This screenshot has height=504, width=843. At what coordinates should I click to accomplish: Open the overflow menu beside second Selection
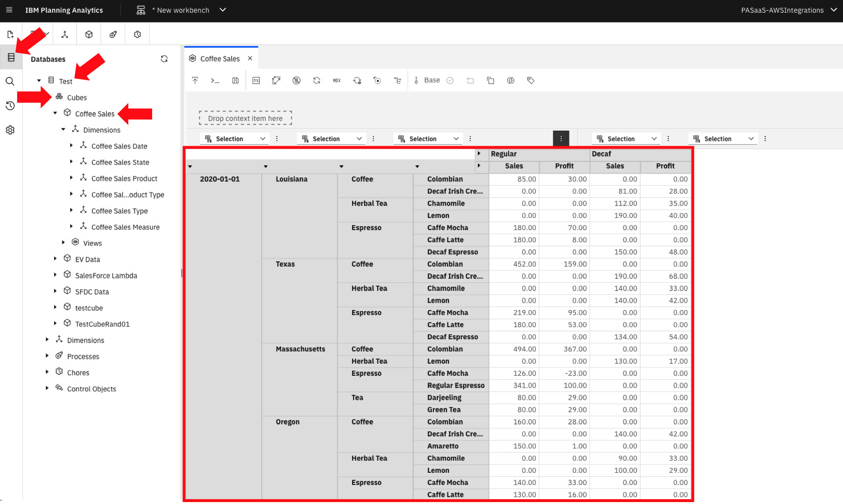[373, 139]
